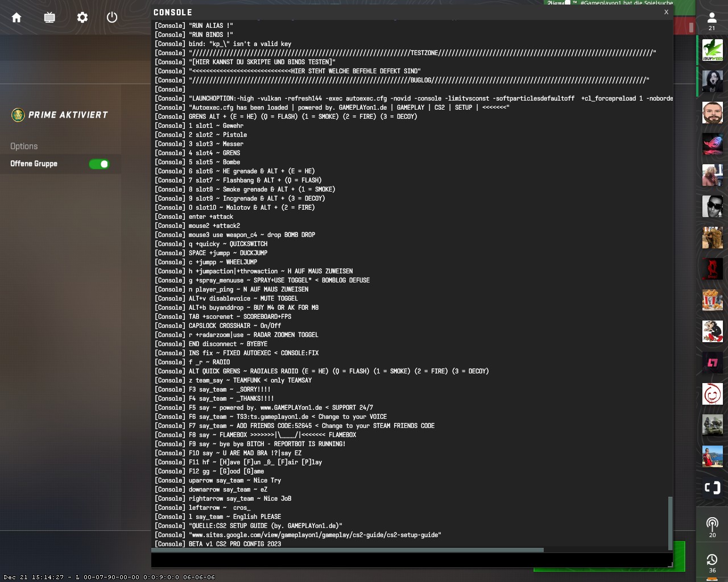The image size is (728, 582).
Task: Click the "Autoexec.cfg has been loaded" line
Action: pos(332,107)
